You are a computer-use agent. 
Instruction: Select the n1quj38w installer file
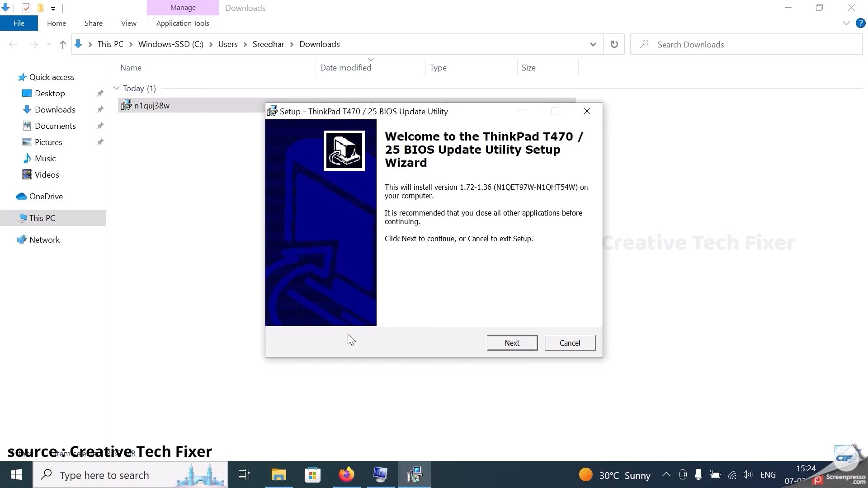(151, 105)
